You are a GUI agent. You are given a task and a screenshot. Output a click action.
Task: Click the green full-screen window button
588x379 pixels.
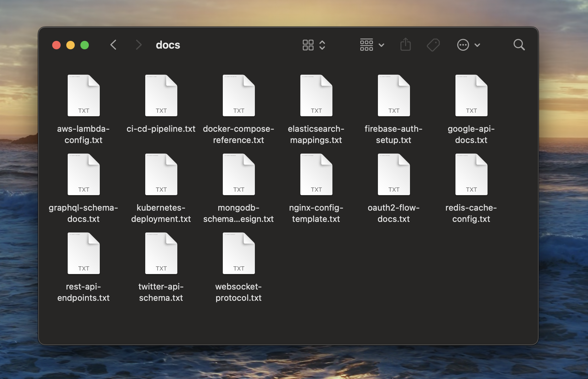click(85, 45)
